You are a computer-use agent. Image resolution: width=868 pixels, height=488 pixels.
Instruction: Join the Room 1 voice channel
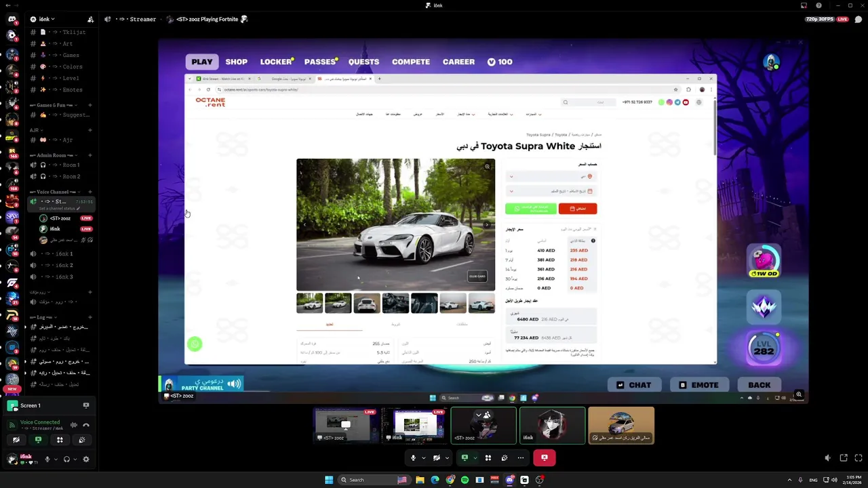click(x=62, y=165)
